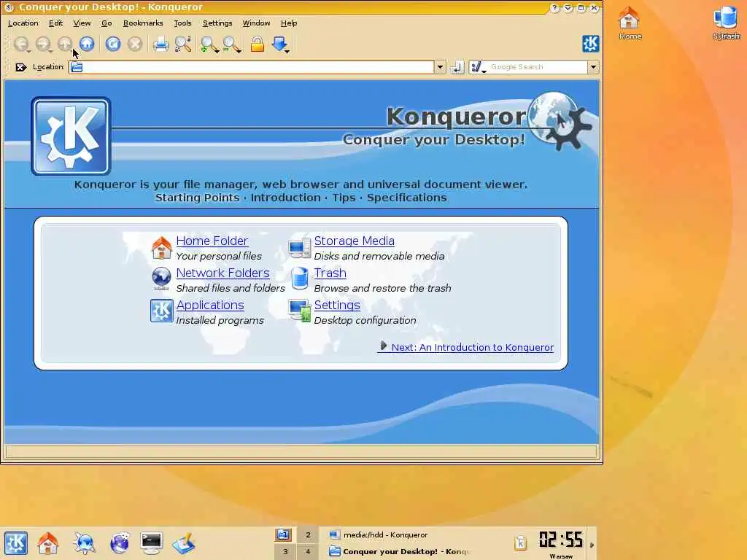747x560 pixels.
Task: Open the Settings menu
Action: (217, 23)
